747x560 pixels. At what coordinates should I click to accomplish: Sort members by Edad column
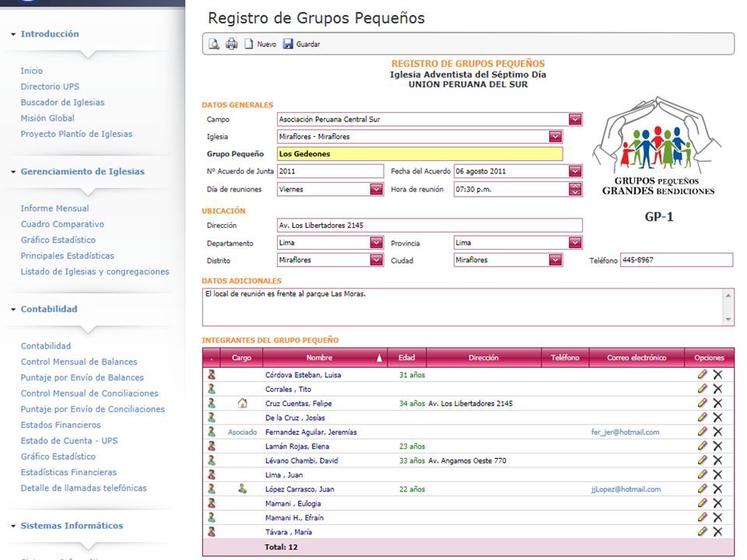pyautogui.click(x=406, y=358)
